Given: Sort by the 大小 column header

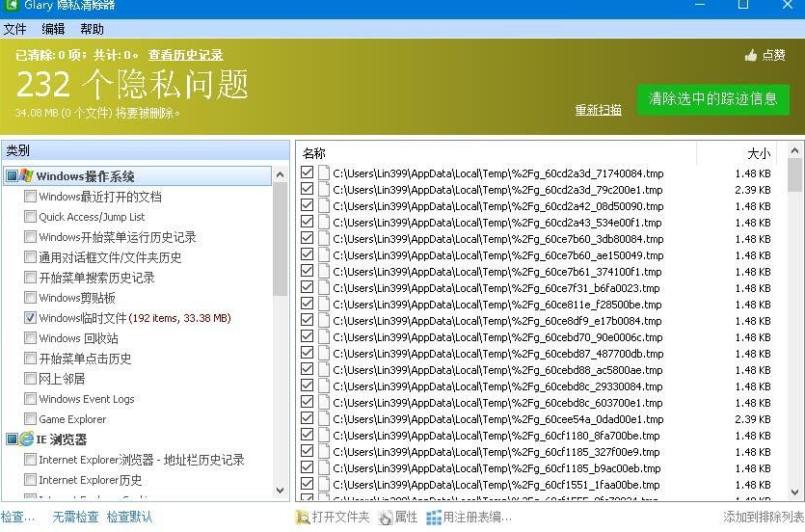Looking at the screenshot, I should [759, 153].
